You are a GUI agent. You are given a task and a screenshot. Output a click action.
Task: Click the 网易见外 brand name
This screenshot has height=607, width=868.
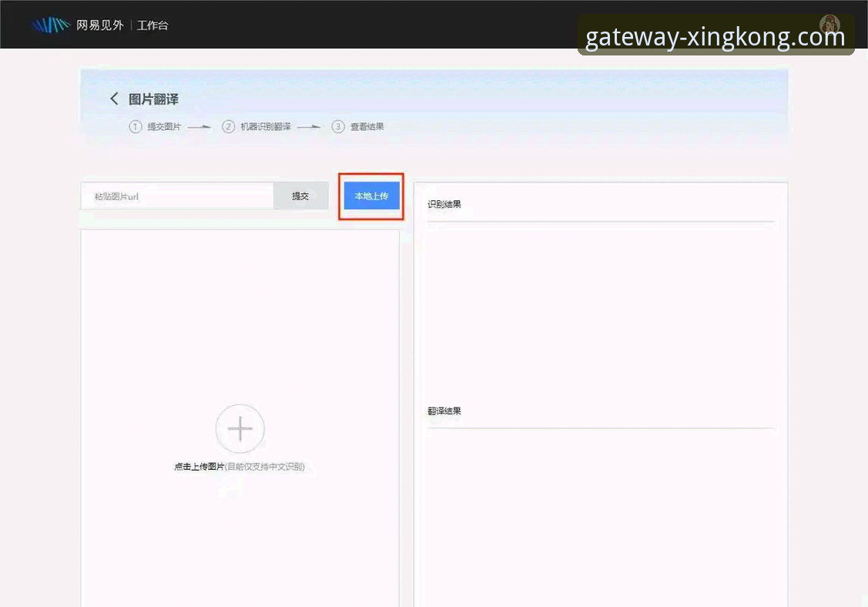tap(99, 25)
